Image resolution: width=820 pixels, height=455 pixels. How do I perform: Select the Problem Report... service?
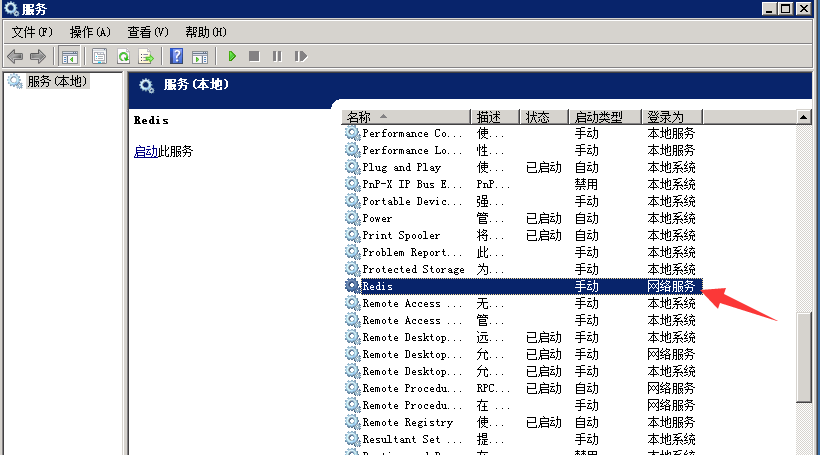click(522, 252)
